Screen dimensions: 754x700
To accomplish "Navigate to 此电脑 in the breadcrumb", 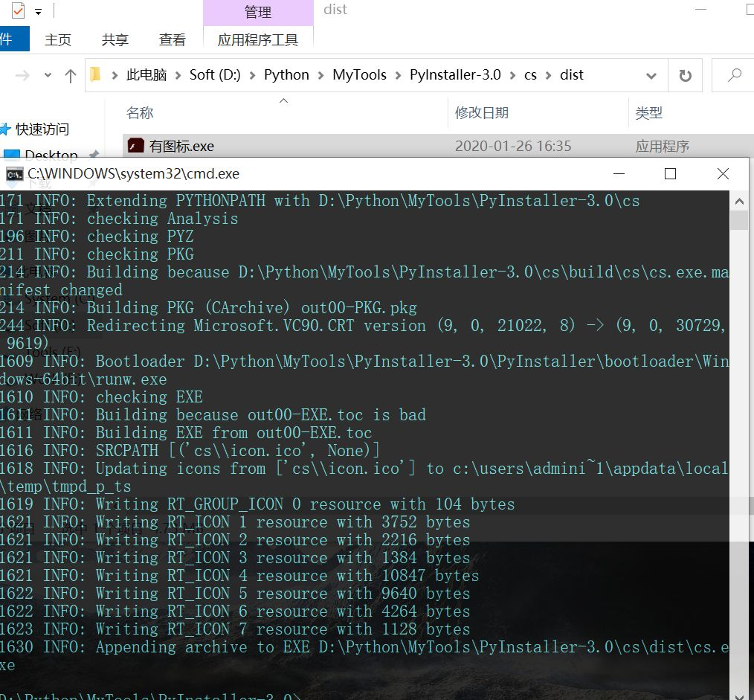I will click(146, 75).
